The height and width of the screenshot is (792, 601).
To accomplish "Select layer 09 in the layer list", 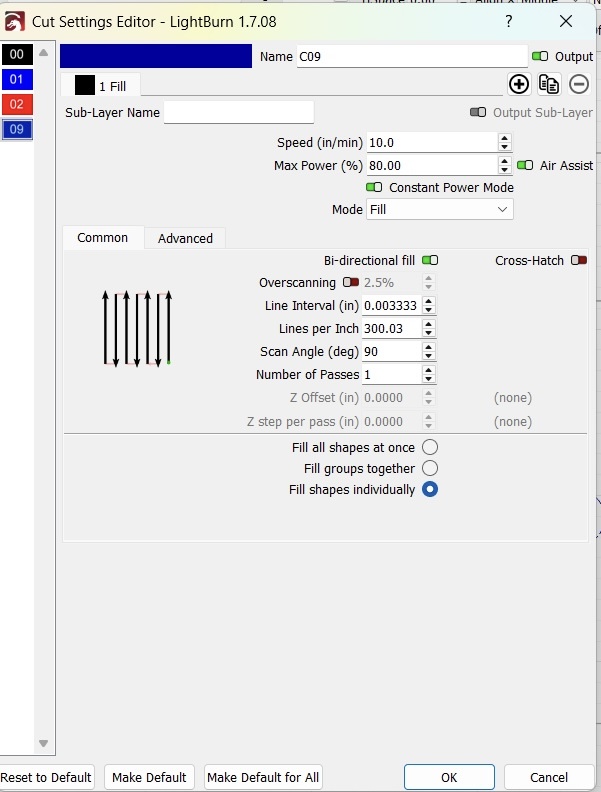I will click(x=17, y=129).
